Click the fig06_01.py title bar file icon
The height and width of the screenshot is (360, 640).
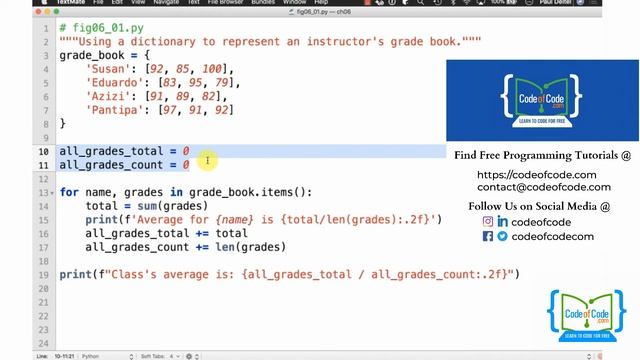291,12
